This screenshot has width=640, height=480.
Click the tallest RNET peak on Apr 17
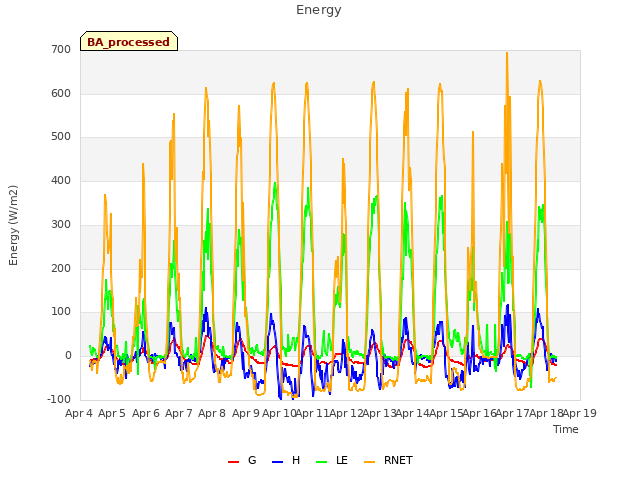507,53
